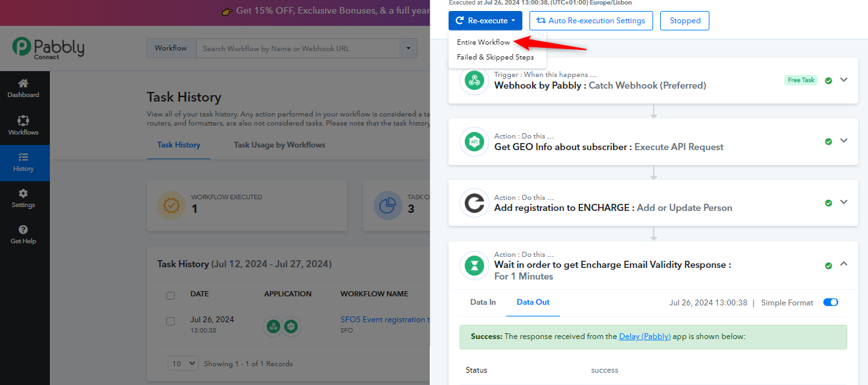868x385 pixels.
Task: Switch to the Task History tab
Action: click(179, 145)
